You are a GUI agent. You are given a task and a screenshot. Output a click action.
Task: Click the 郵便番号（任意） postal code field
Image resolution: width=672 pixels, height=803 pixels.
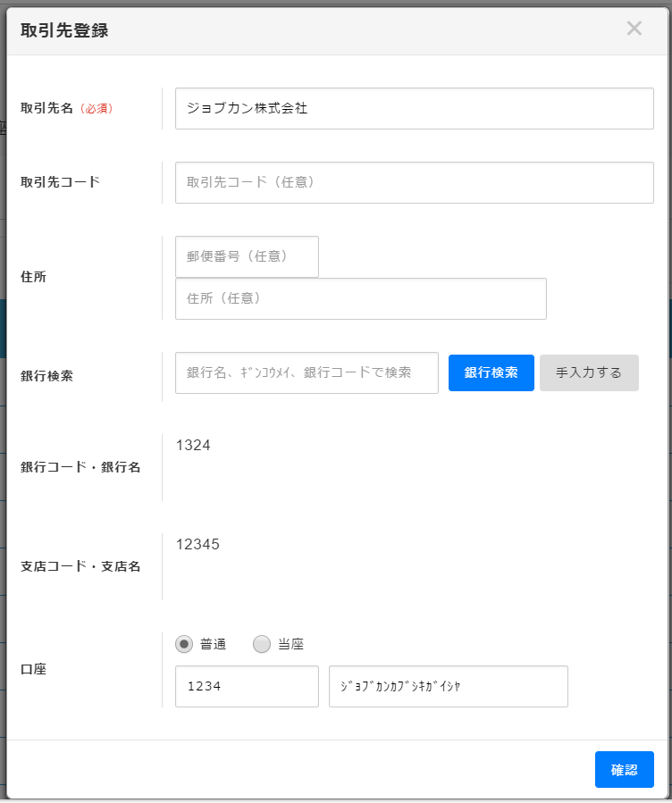coord(247,256)
